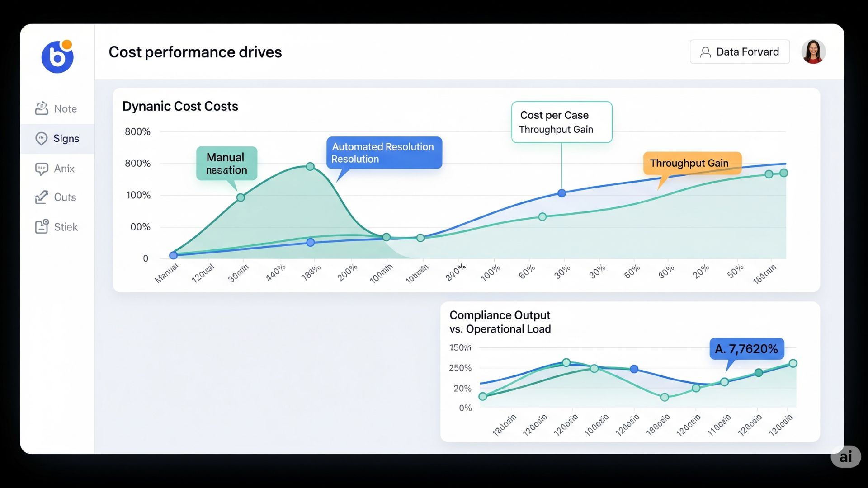Open the Note menu item
This screenshot has height=488, width=868.
65,109
